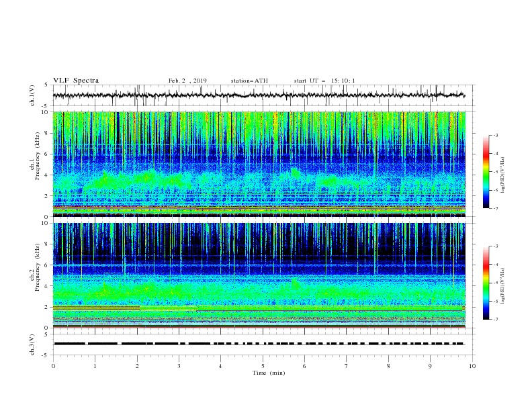Click the "5" tick on ch.1(V) axis

click(46, 85)
